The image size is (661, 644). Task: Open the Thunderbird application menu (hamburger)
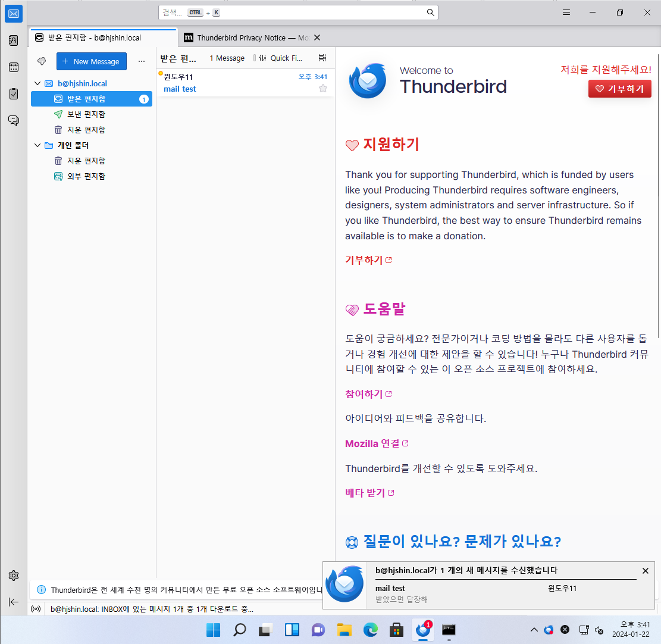pyautogui.click(x=566, y=12)
